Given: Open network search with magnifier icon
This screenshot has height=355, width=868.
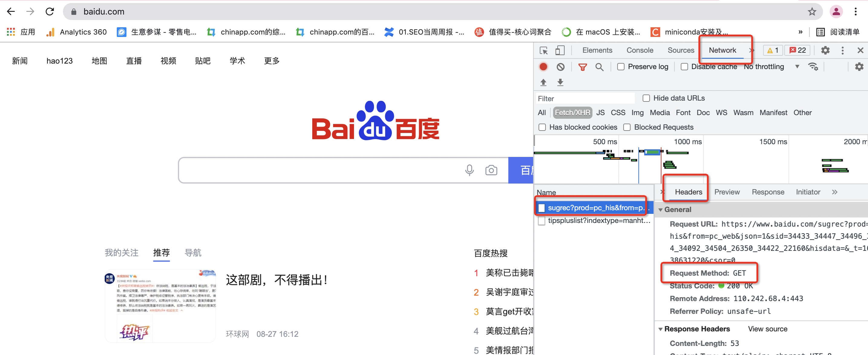Looking at the screenshot, I should coord(599,67).
